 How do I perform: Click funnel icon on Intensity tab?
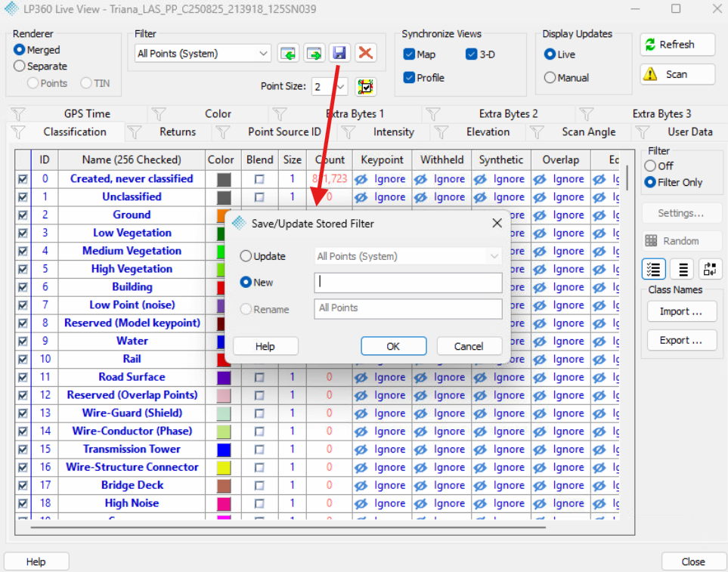pos(349,132)
